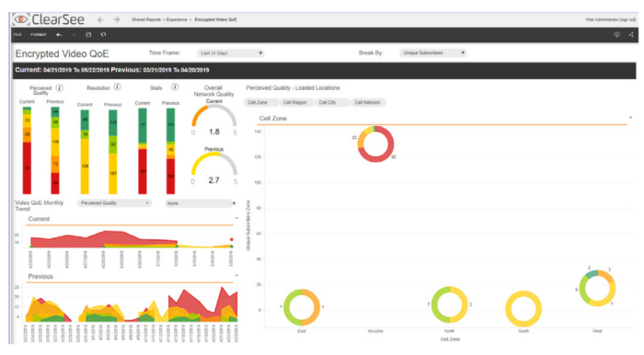This screenshot has width=644, height=355.
Task: Click the Perceived Quality - Loaded Locations heading
Action: tap(293, 87)
